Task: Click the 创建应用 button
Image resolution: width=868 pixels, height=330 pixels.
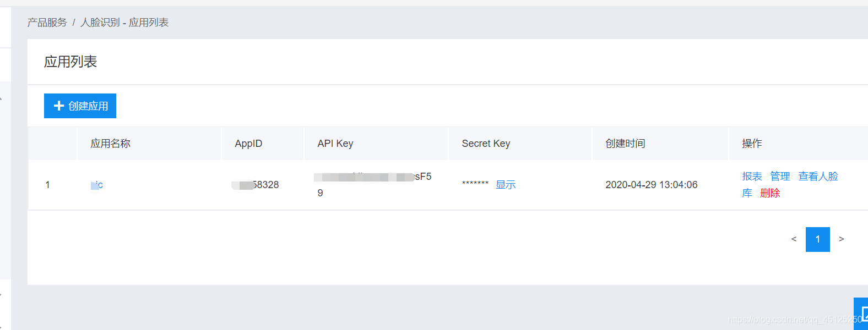Action: point(80,106)
